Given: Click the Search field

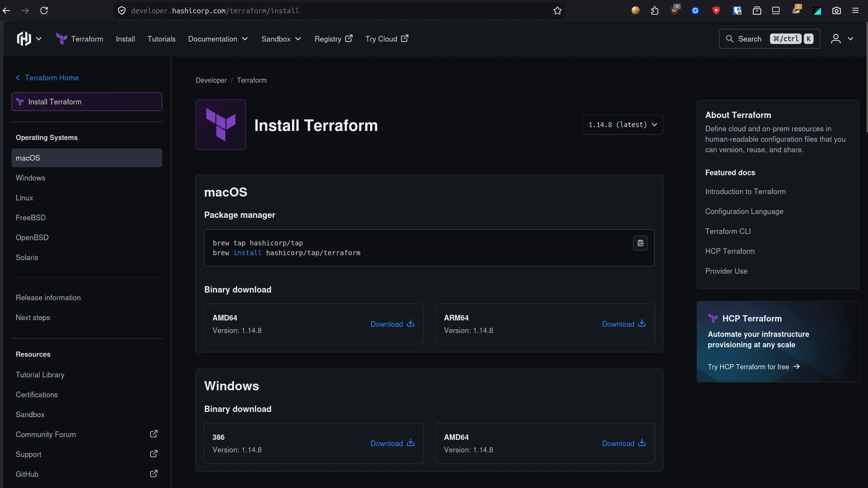Looking at the screenshot, I should coord(769,39).
